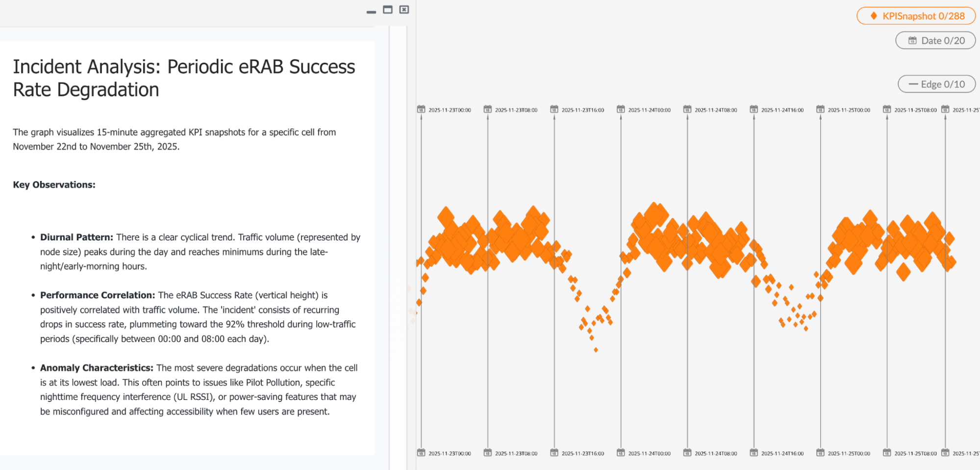Click the bottom 2025-11-23T08:00 date marker label

516,453
